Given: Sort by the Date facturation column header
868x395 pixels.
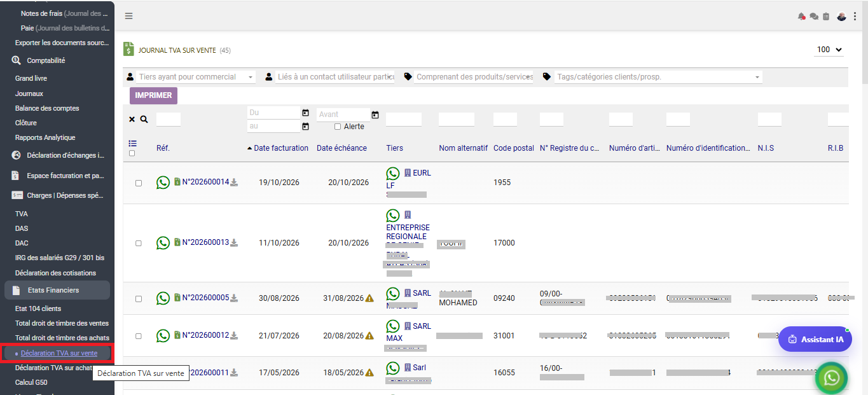Looking at the screenshot, I should click(281, 148).
